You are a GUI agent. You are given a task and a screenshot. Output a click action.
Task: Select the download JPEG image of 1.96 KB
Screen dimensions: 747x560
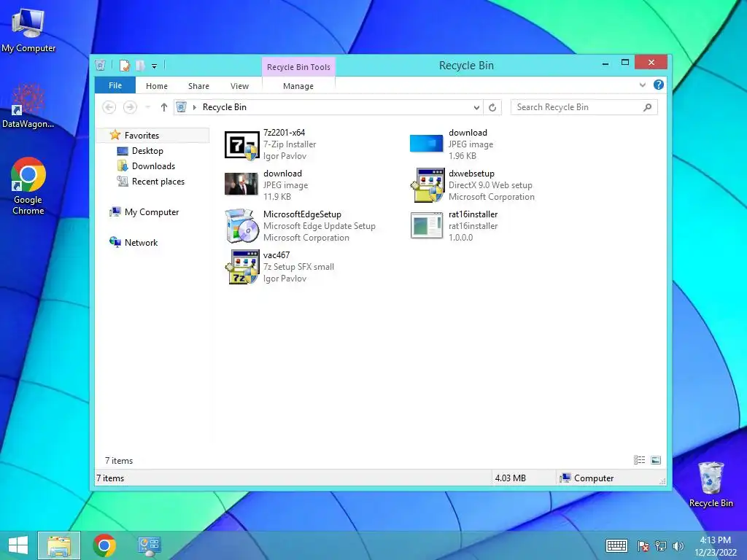tap(452, 144)
